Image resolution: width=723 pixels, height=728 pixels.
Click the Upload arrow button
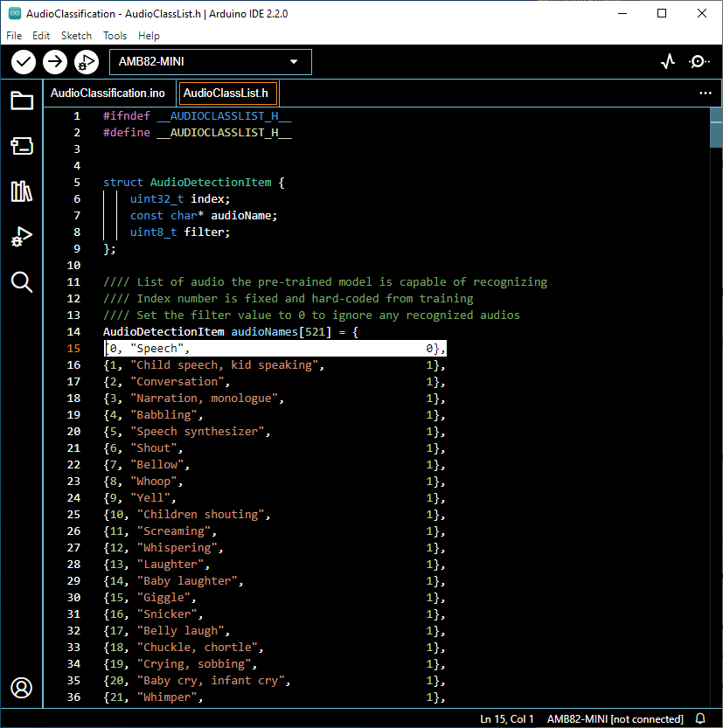click(x=55, y=62)
